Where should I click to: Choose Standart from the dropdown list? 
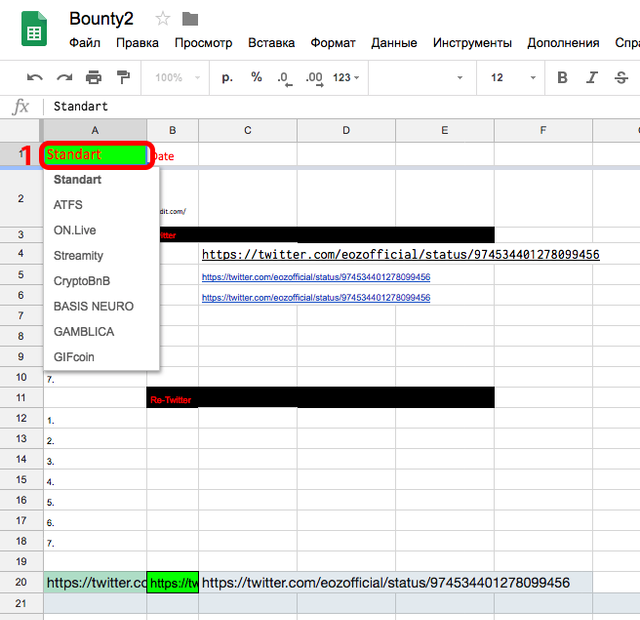pyautogui.click(x=101, y=180)
